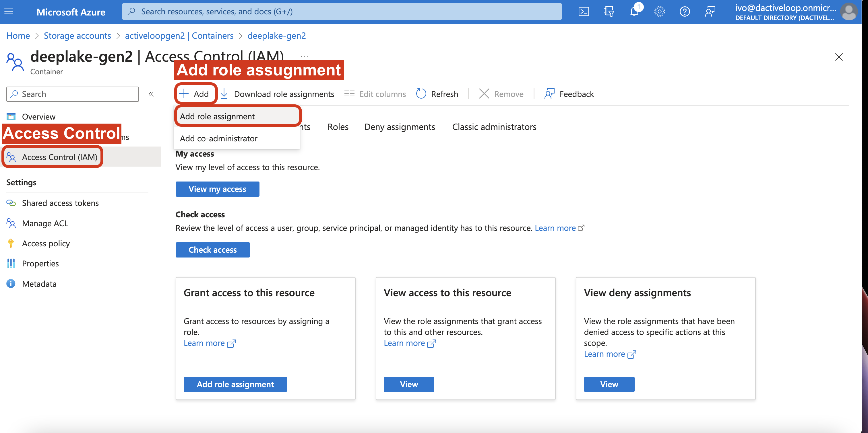This screenshot has height=433, width=868.
Task: Open the ellipsis more options menu
Action: [304, 56]
